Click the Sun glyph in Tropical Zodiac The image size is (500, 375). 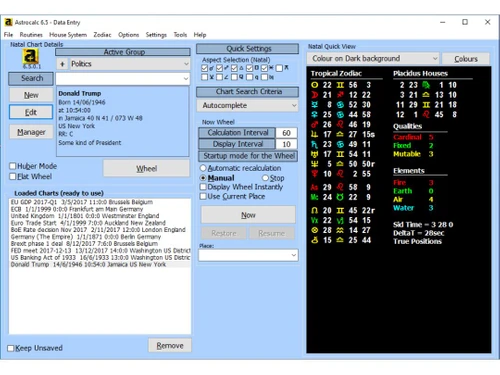point(314,85)
